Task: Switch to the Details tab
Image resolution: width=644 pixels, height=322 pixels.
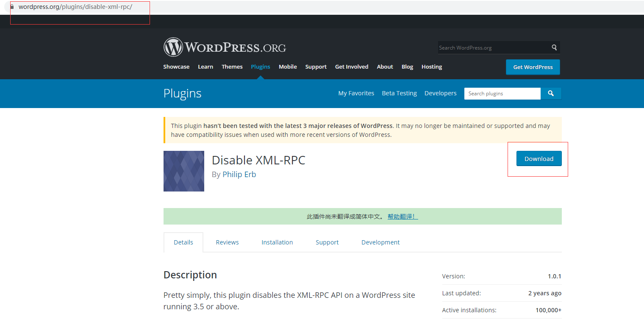Action: [x=183, y=242]
